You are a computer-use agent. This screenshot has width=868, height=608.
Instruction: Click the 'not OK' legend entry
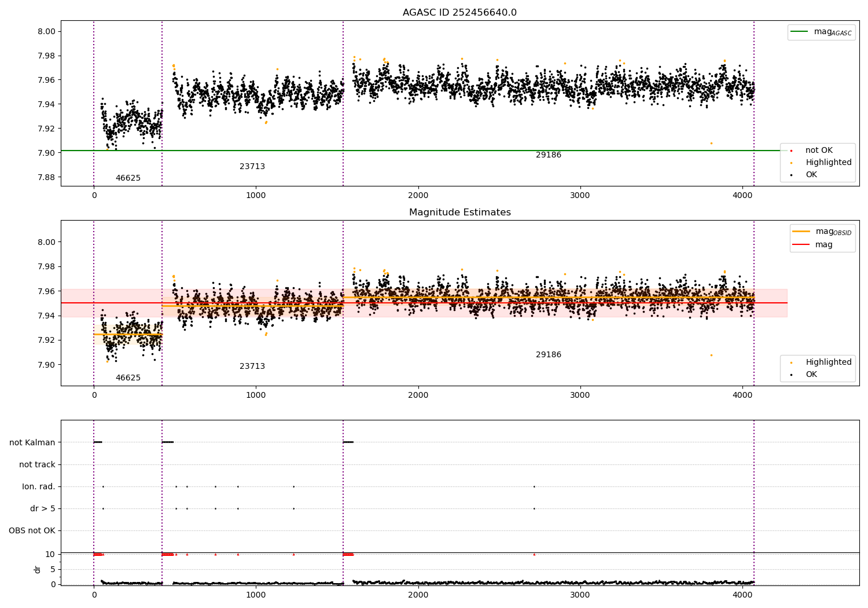818,151
